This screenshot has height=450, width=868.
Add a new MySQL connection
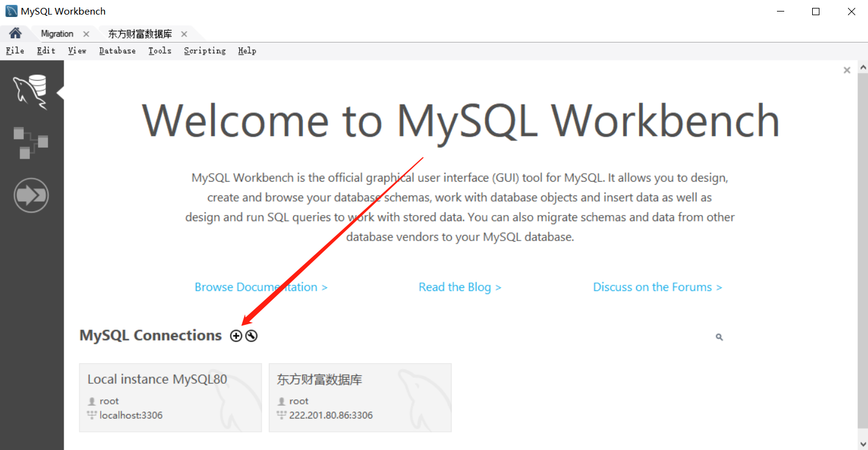point(236,336)
